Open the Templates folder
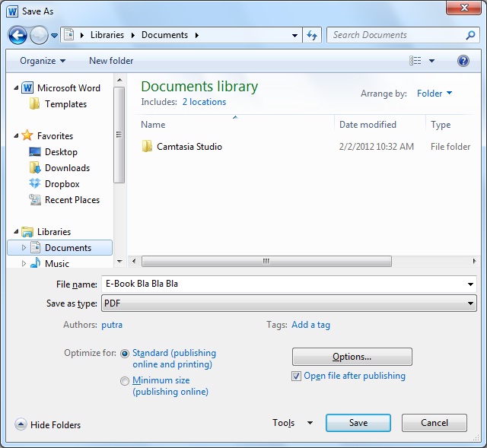Screen dimensions: 487x448 (x=65, y=104)
